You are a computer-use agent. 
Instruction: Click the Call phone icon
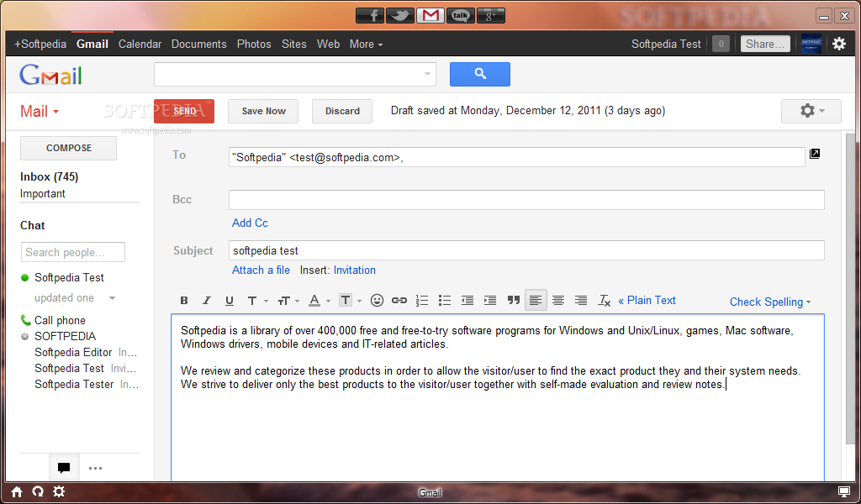coord(25,320)
